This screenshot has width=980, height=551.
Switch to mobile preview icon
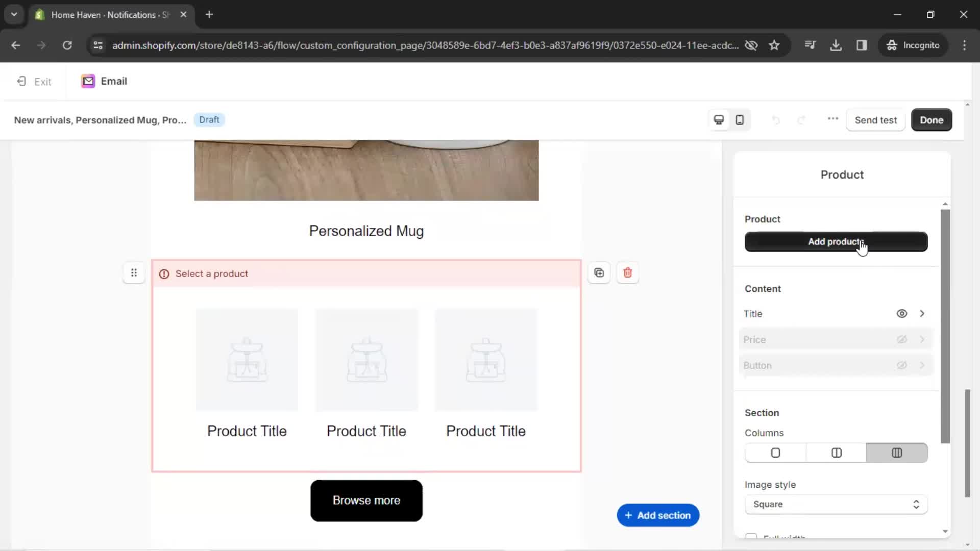[739, 120]
